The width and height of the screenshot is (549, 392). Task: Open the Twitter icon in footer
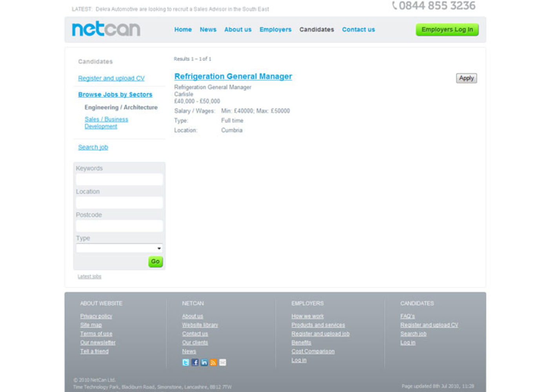[x=186, y=363]
